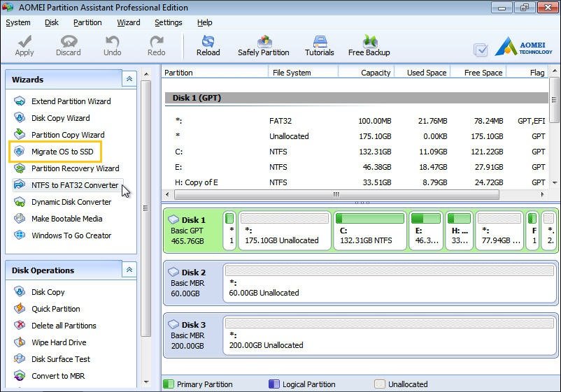Viewport: 561px width, 392px height.
Task: Sort by the Capacity column header
Action: point(366,73)
